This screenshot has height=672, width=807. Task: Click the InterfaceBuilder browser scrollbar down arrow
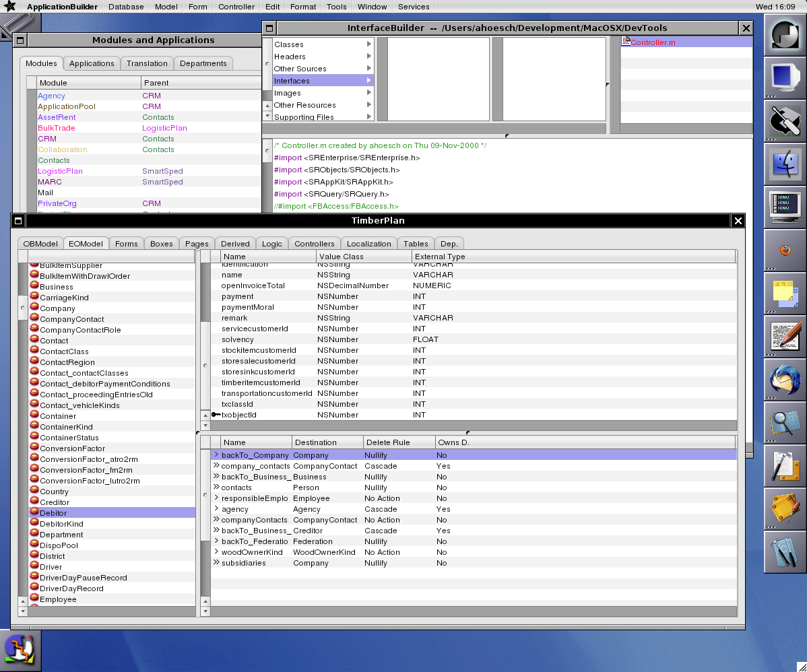[267, 116]
